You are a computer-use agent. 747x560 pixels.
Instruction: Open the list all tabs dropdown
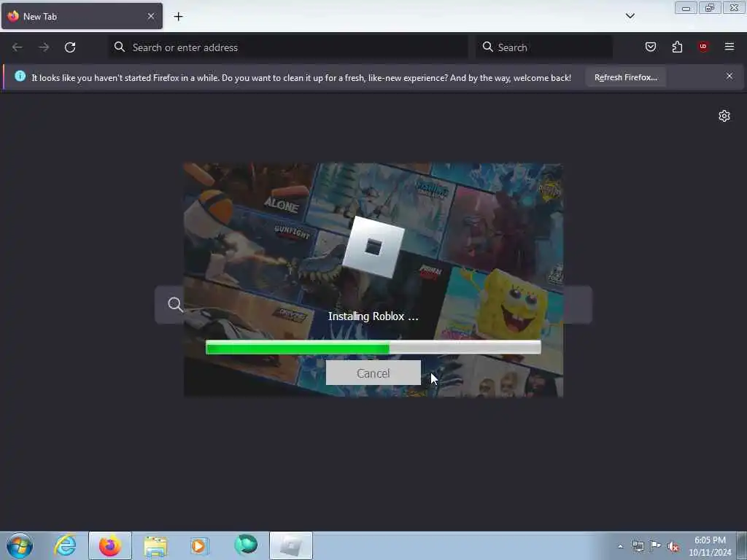point(630,16)
